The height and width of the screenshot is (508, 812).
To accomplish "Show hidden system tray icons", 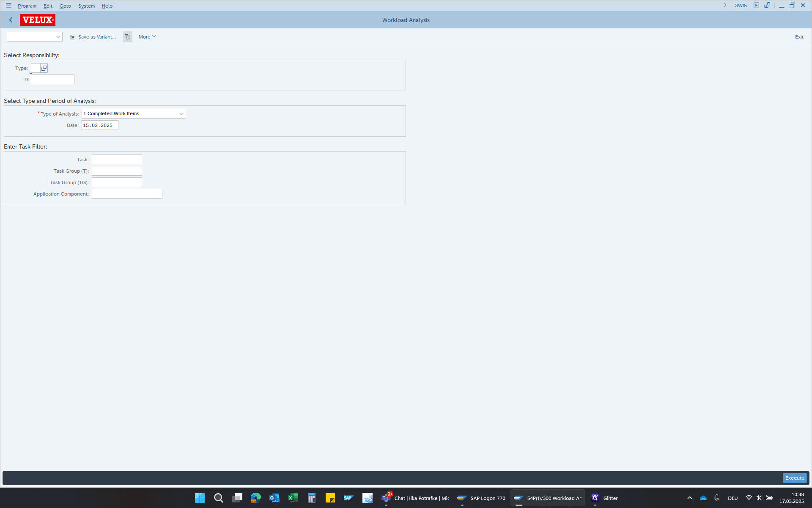I will (x=690, y=498).
